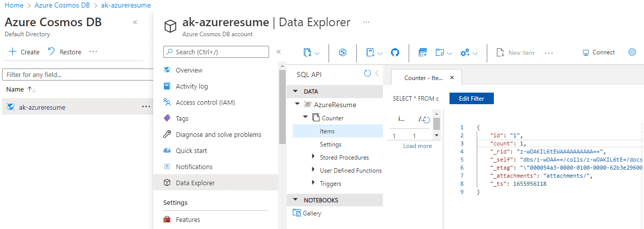The image size is (644, 229).
Task: Click the New Container toolbar icon
Action: [x=307, y=52]
